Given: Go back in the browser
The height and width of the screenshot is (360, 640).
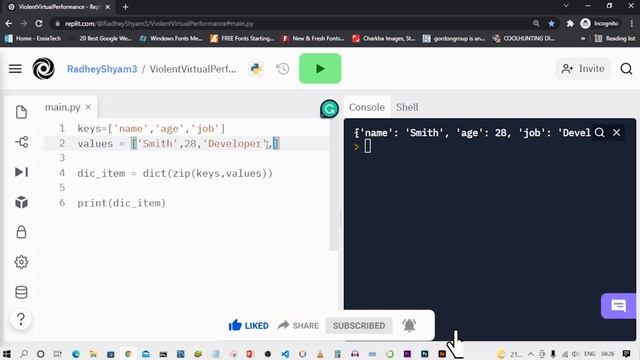Looking at the screenshot, I should 9,24.
